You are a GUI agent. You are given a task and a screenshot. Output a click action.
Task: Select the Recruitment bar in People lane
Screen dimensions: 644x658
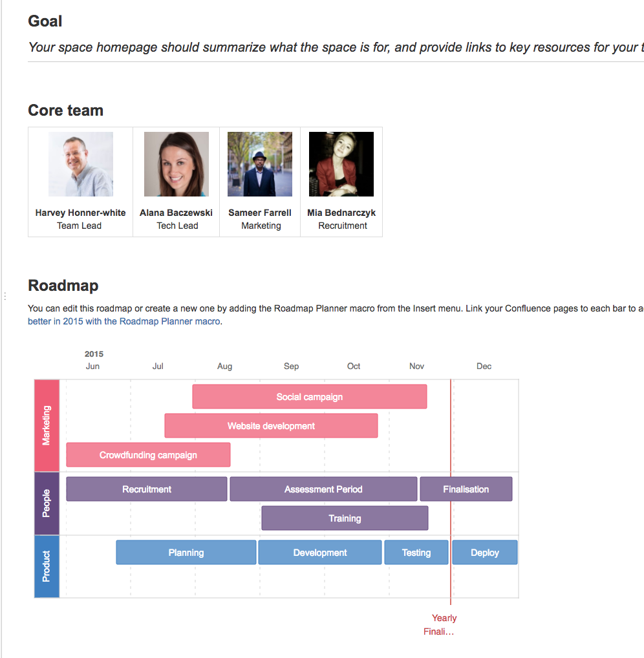coord(147,489)
